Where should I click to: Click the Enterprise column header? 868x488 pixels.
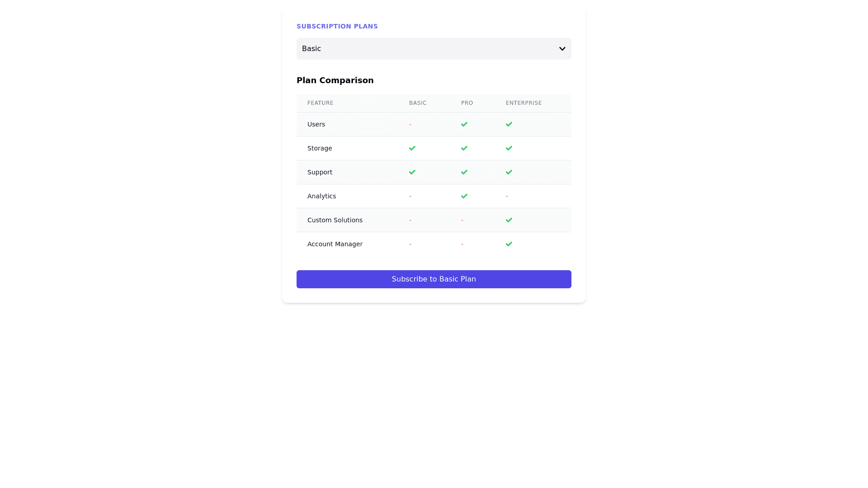524,103
